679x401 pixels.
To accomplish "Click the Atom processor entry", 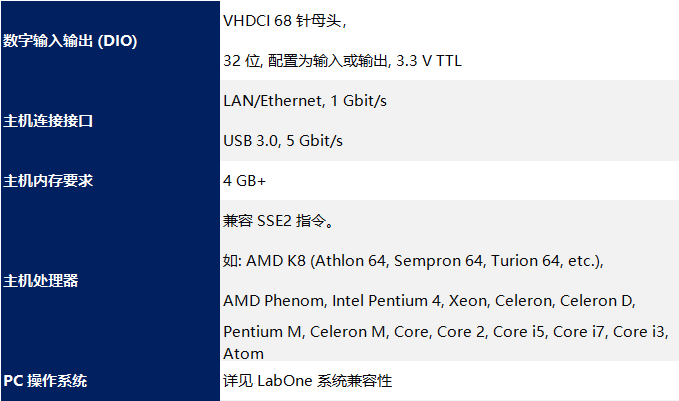I will pos(244,353).
